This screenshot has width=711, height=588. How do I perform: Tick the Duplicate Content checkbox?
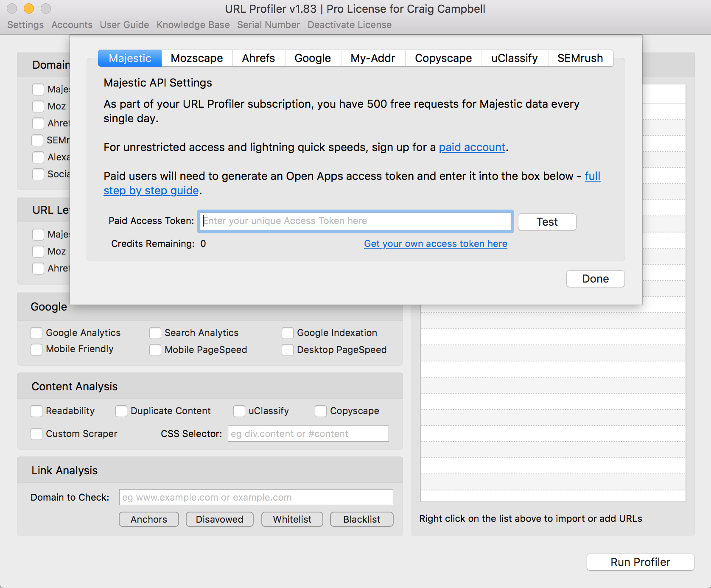(121, 411)
